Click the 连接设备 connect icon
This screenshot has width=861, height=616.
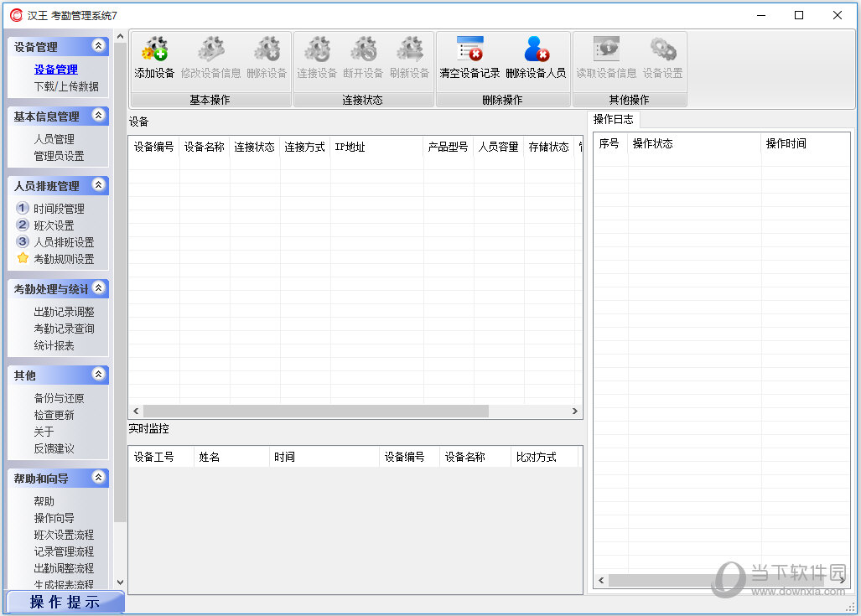click(318, 49)
